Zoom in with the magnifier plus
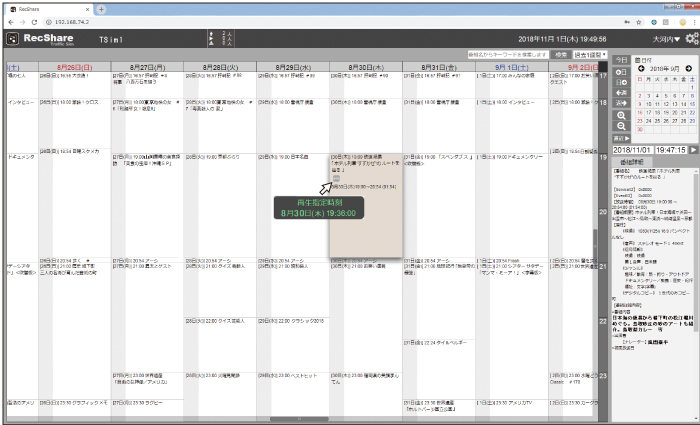 point(621,114)
